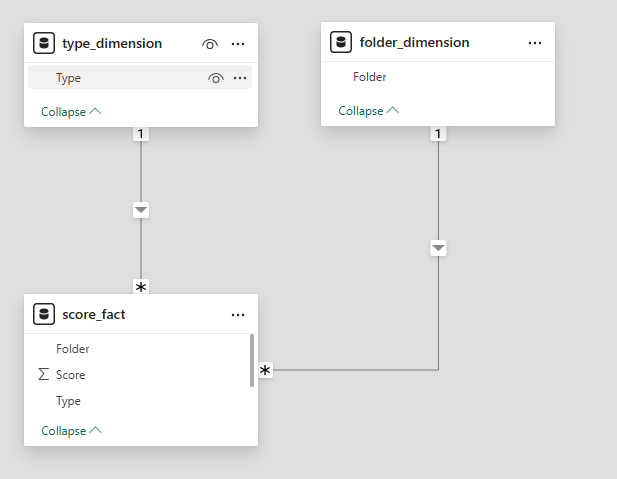Click the many marker above score_fact
This screenshot has width=617, height=479.
(x=141, y=287)
